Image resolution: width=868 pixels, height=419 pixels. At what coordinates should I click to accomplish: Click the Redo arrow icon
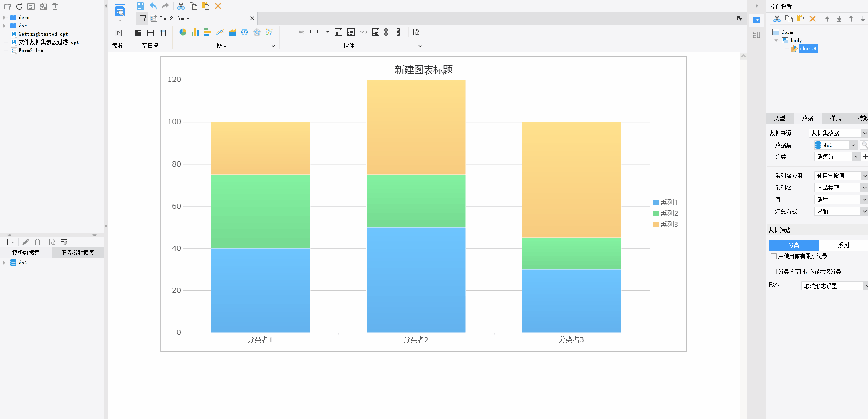[165, 6]
